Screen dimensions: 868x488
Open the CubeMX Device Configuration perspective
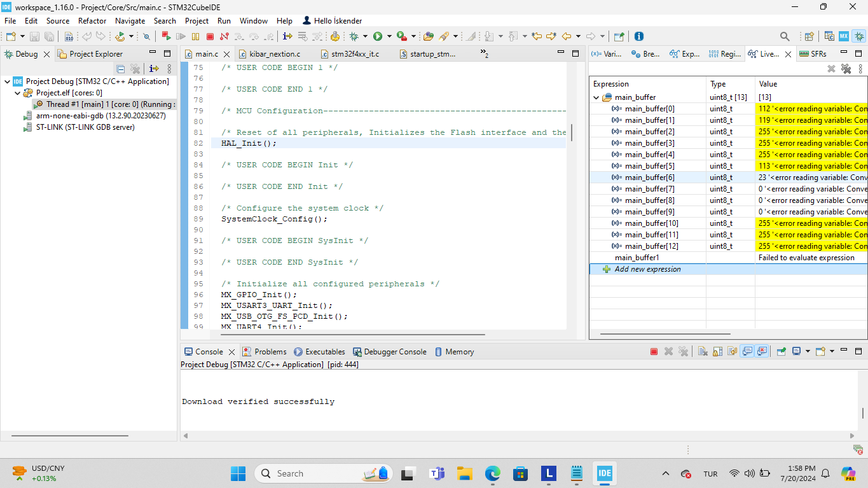coord(844,37)
